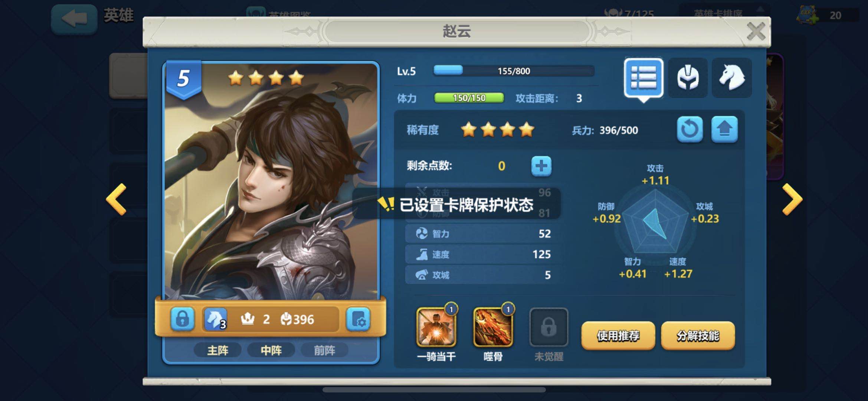Toggle 前阵 formation position
Viewport: 868px width, 401px height.
(x=325, y=350)
